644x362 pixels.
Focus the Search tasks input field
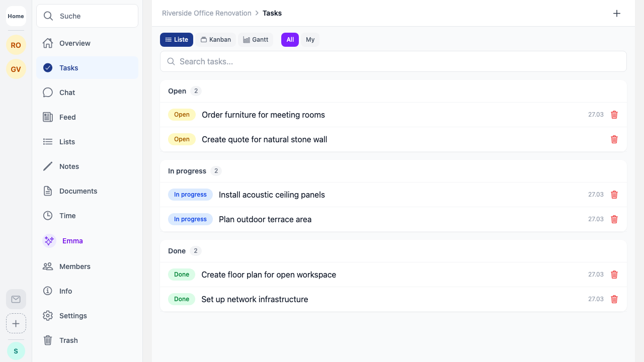click(393, 61)
